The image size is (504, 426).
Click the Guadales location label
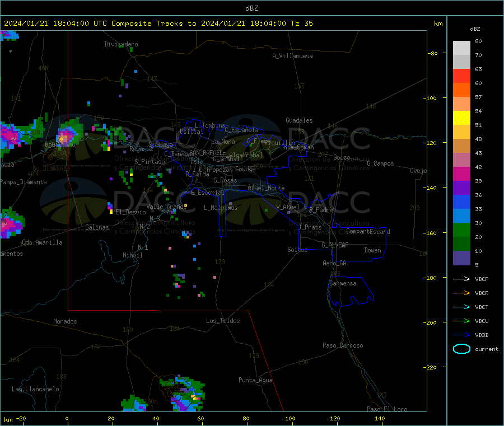coord(299,120)
